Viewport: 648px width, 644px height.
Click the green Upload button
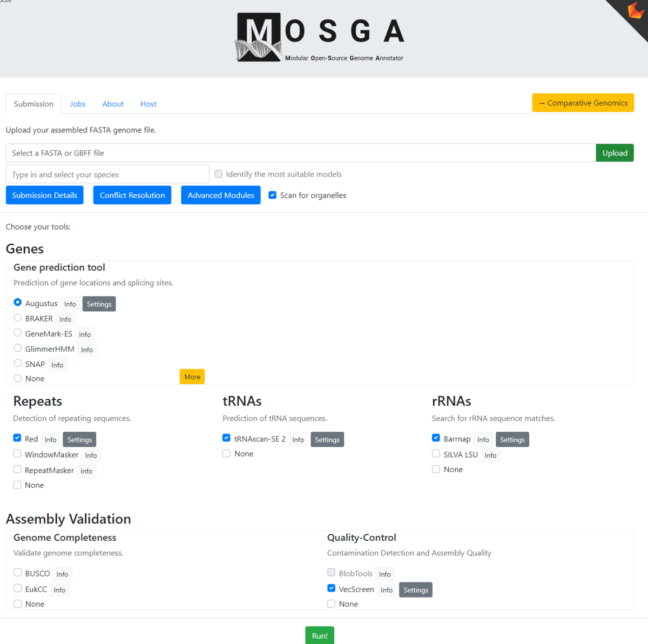click(x=615, y=153)
